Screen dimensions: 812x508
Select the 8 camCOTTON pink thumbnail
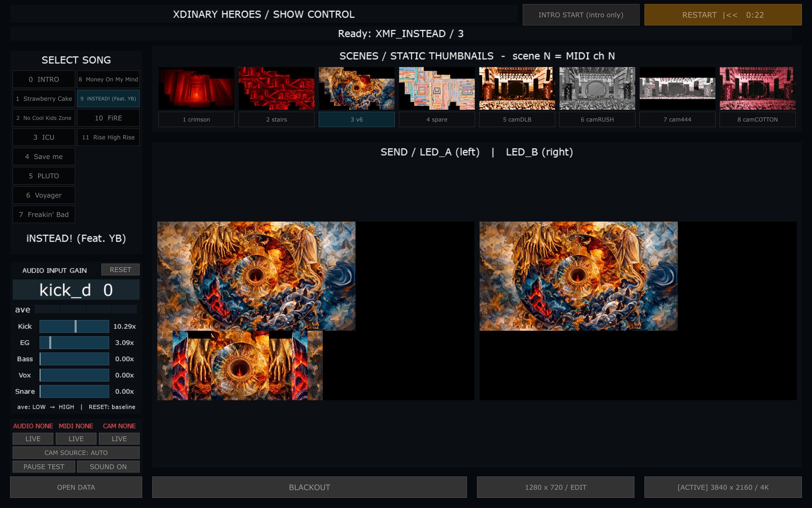pyautogui.click(x=758, y=88)
